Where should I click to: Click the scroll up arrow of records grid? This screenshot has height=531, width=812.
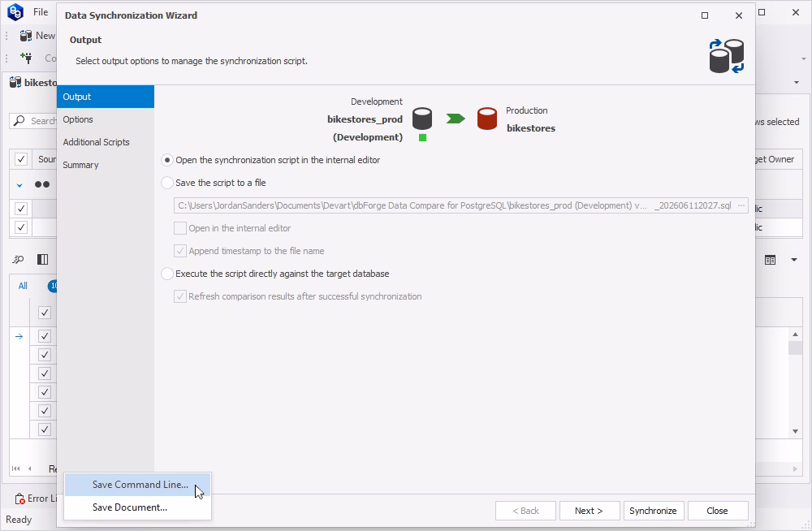click(x=796, y=335)
